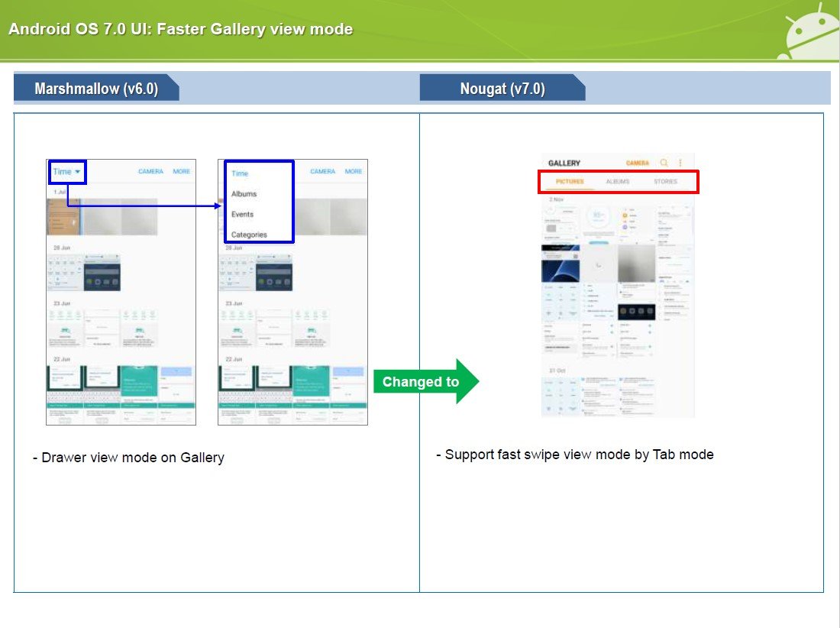840x628 pixels.
Task: Tap MORE beside the opened dropdown list
Action: tap(354, 172)
